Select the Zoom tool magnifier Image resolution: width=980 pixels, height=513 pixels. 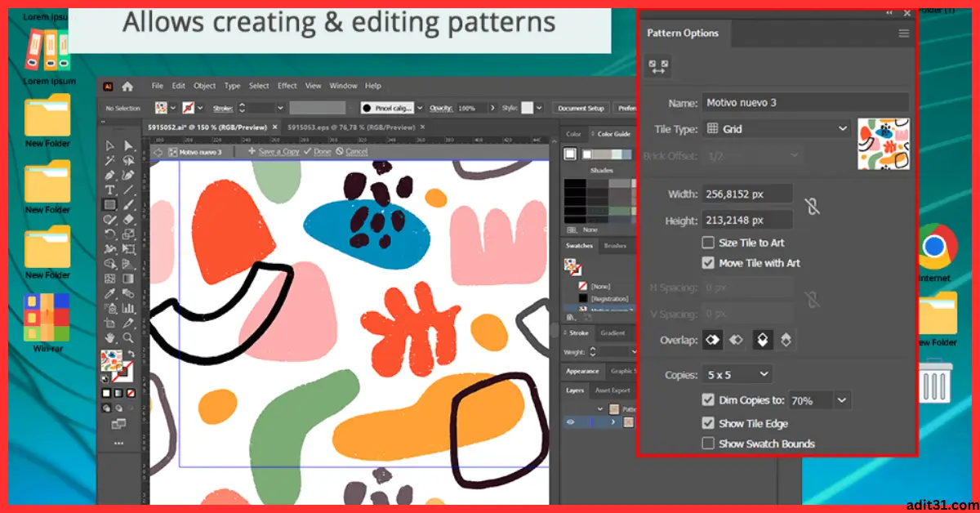[x=128, y=337]
